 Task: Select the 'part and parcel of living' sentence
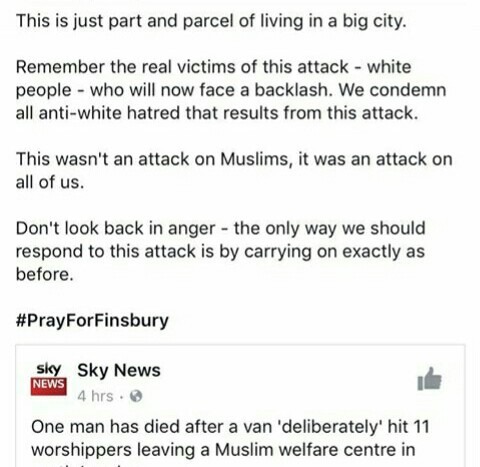(x=211, y=21)
